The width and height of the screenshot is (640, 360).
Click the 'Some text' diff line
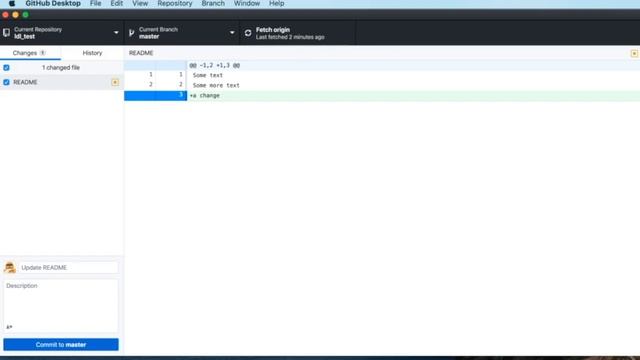pos(208,75)
